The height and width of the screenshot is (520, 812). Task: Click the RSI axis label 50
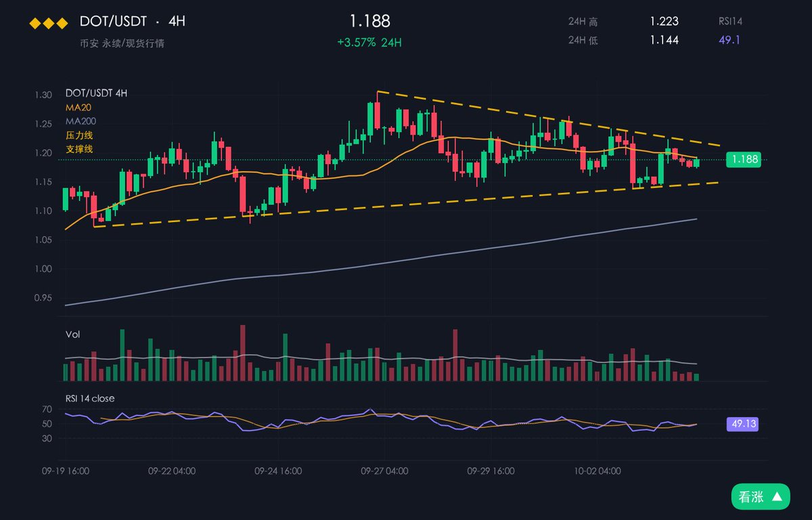click(47, 424)
